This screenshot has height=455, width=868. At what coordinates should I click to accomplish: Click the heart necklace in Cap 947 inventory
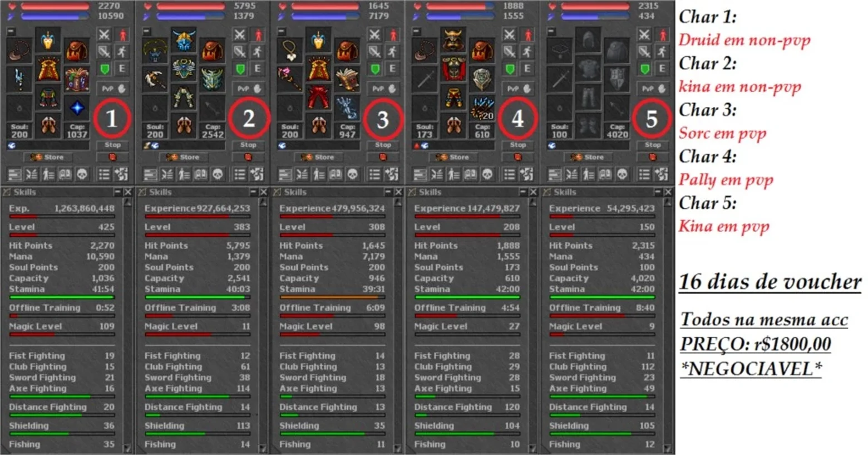(289, 51)
